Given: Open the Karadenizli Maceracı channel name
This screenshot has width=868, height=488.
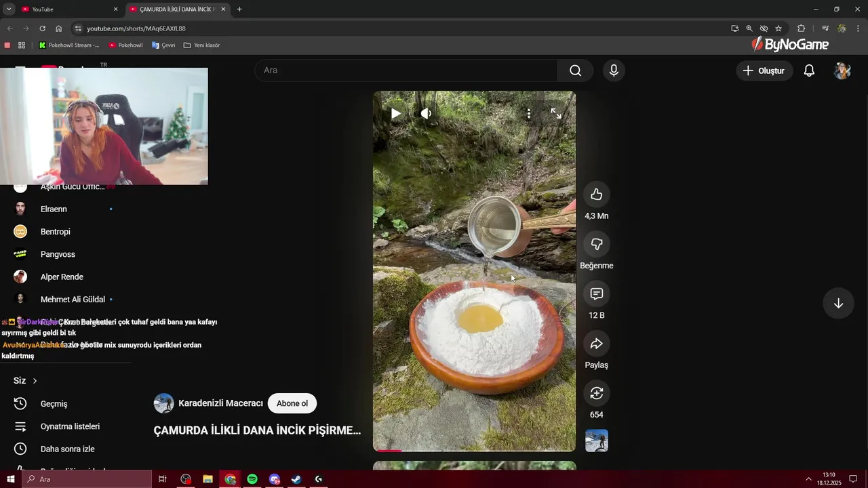Looking at the screenshot, I should [220, 403].
